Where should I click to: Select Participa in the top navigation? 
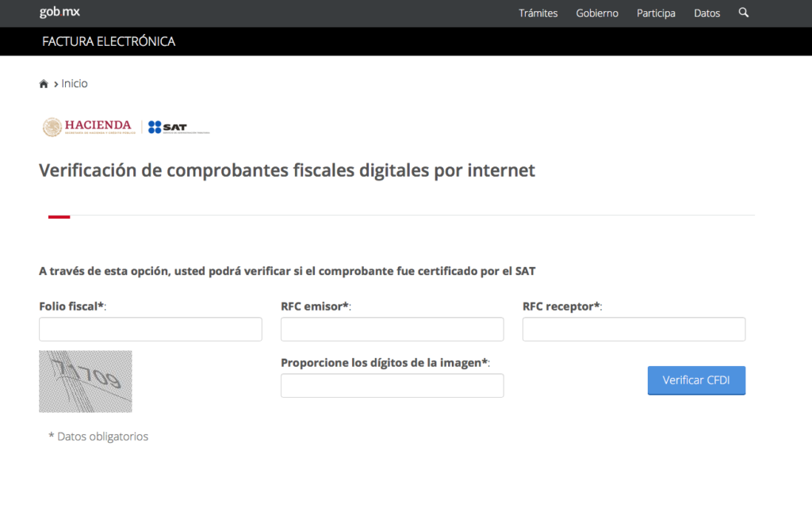click(x=656, y=13)
